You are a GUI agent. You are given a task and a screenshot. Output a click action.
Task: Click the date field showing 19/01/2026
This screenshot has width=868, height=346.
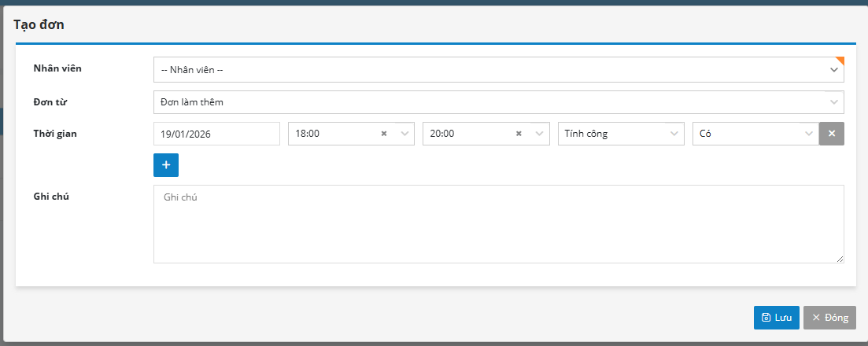216,134
